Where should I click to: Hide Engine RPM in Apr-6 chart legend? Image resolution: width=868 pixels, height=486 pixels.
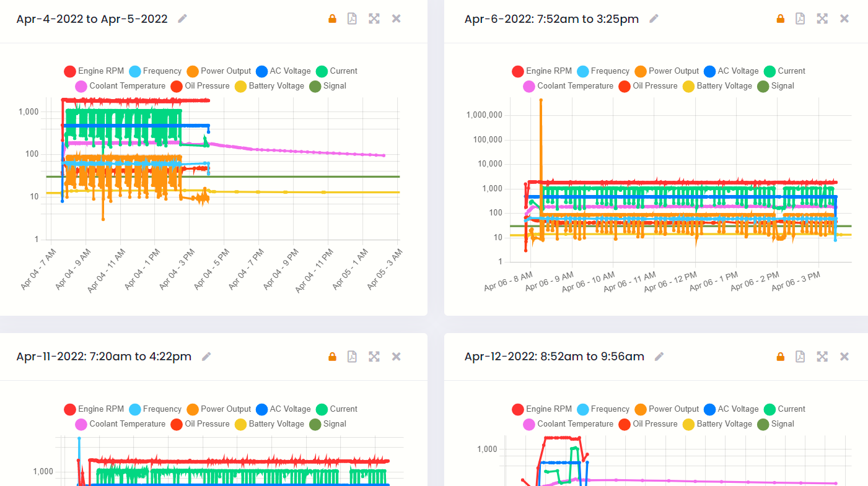pos(541,71)
